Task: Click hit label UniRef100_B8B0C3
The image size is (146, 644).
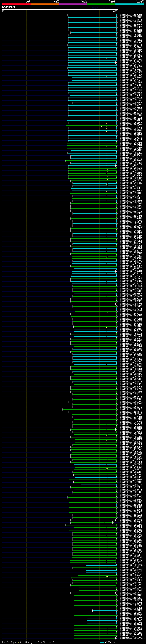Action: [131, 387]
